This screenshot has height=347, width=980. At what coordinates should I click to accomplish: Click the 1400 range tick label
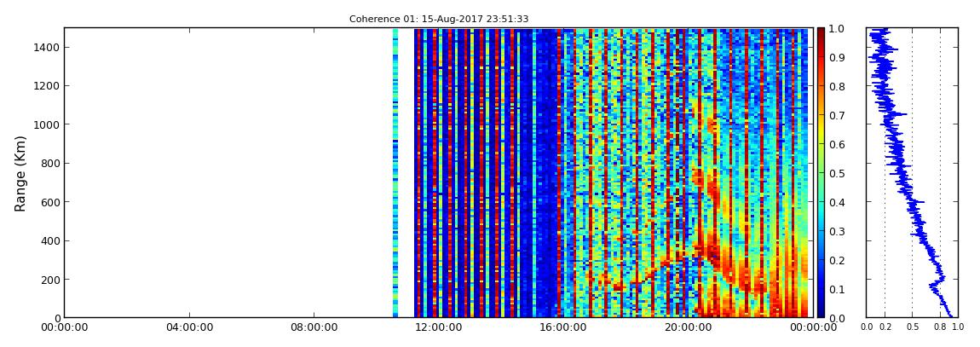pyautogui.click(x=45, y=48)
